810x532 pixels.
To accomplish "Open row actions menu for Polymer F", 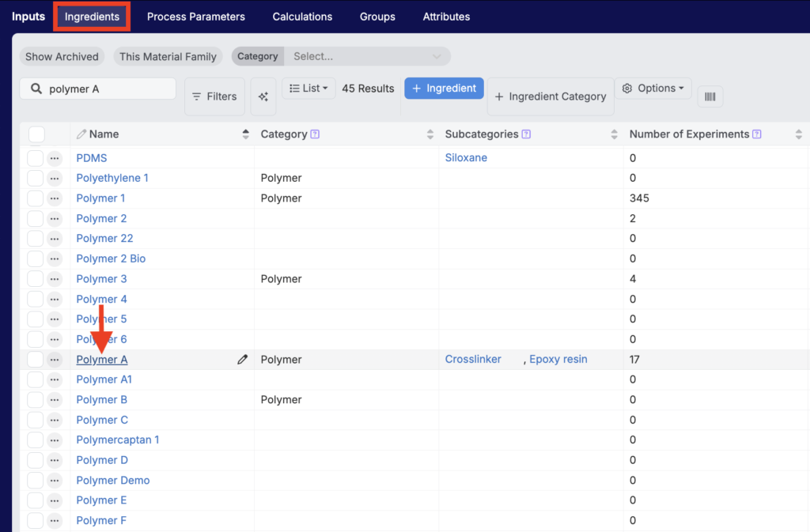I will click(55, 520).
